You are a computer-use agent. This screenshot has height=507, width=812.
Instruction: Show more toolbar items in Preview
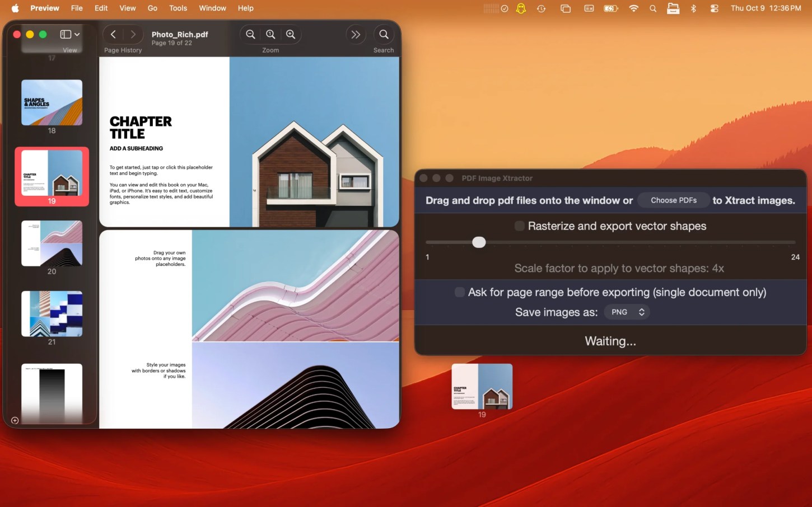coord(356,35)
